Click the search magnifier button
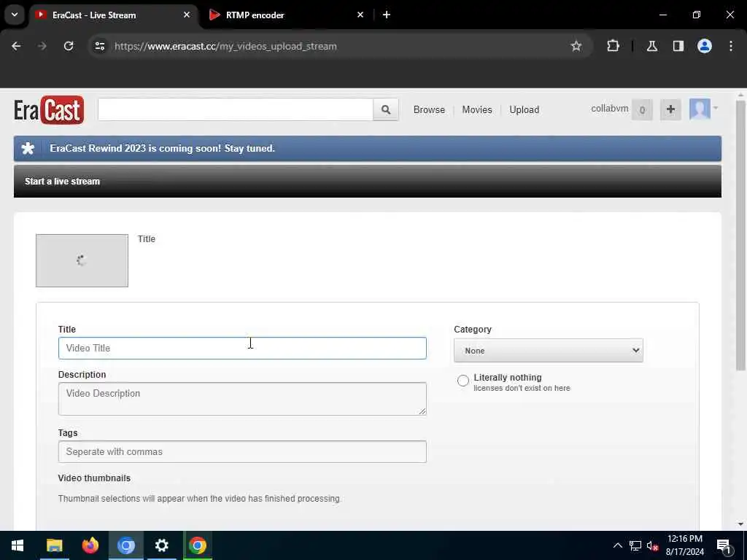Image resolution: width=747 pixels, height=560 pixels. (x=386, y=109)
